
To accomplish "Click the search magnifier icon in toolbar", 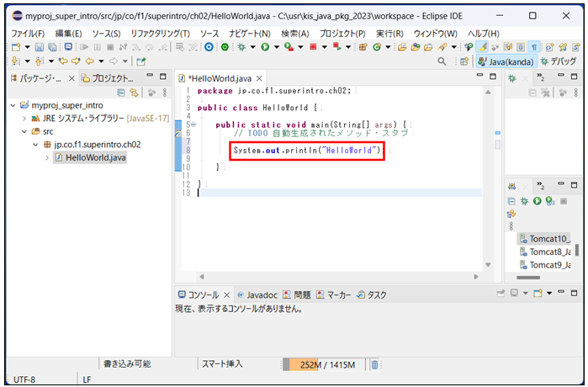I will 442,61.
